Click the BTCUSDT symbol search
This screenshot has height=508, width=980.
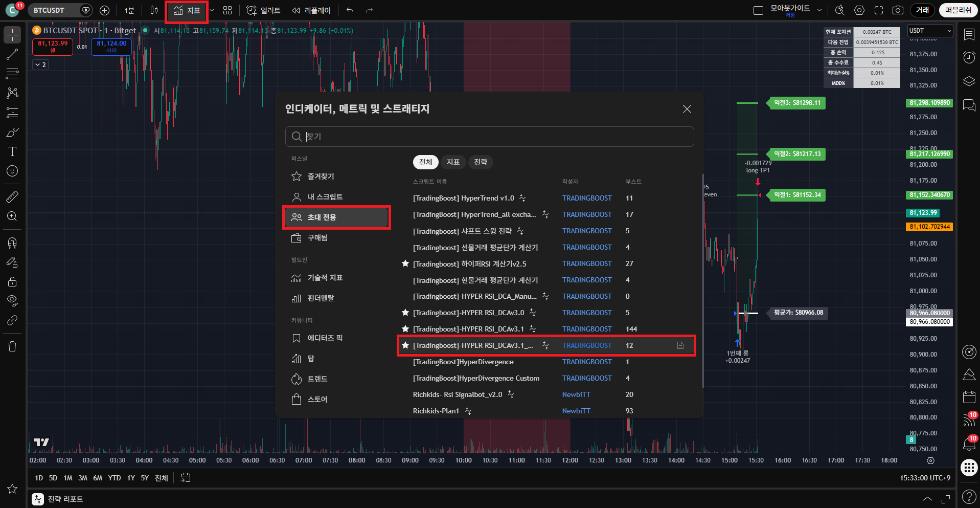click(50, 10)
